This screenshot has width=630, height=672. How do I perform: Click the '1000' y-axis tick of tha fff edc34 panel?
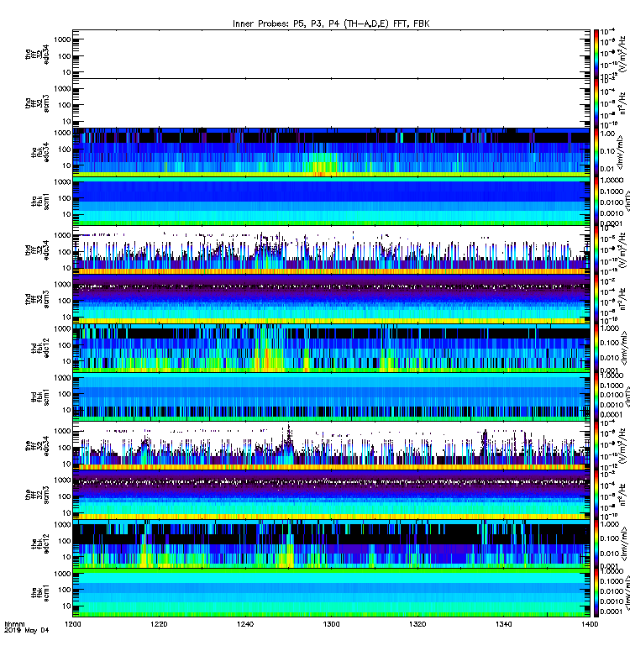pyautogui.click(x=62, y=39)
